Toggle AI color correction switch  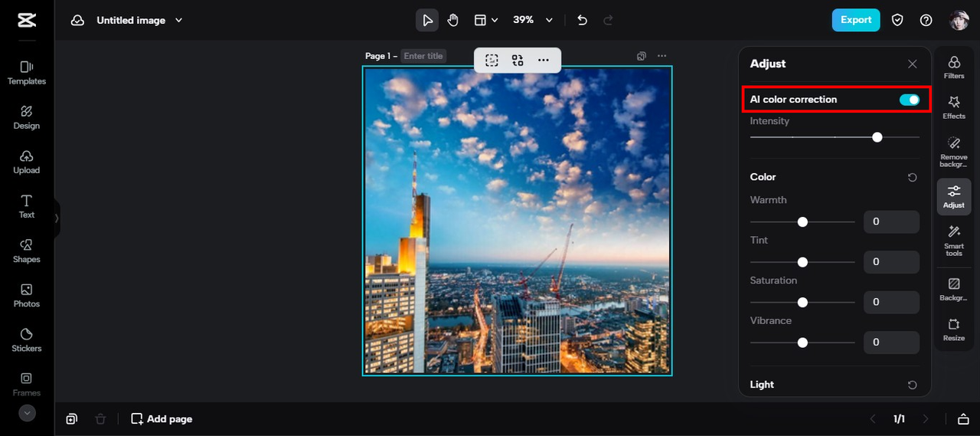click(x=909, y=100)
